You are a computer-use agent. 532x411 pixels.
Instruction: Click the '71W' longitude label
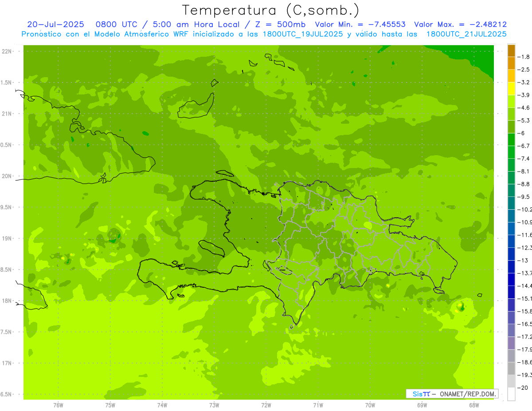[x=318, y=405]
